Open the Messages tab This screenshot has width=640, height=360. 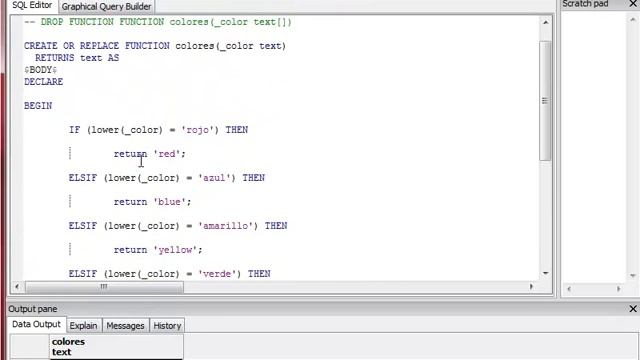(125, 326)
